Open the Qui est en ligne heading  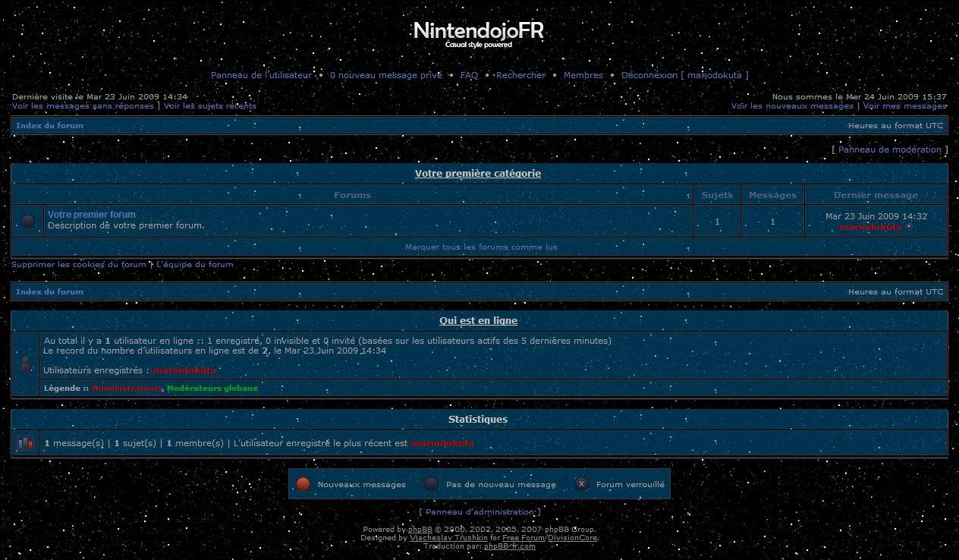pos(479,321)
